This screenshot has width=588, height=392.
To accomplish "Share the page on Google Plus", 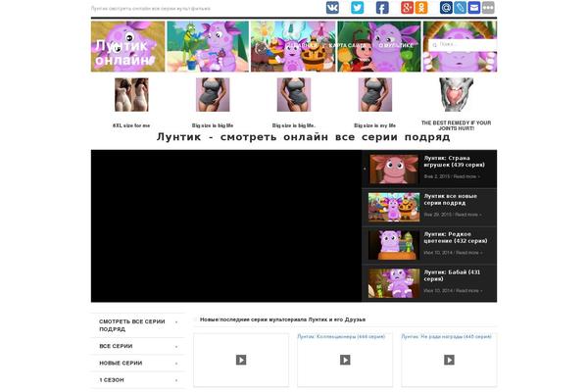I will [408, 8].
